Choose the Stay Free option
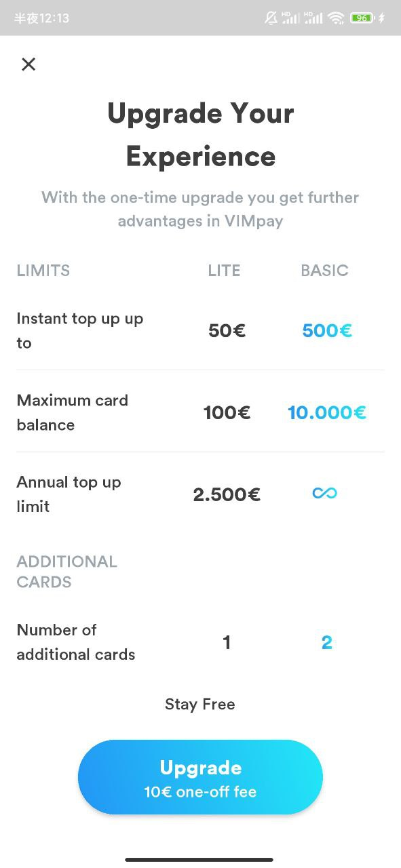Screen dimensions: 401x868 (x=200, y=704)
